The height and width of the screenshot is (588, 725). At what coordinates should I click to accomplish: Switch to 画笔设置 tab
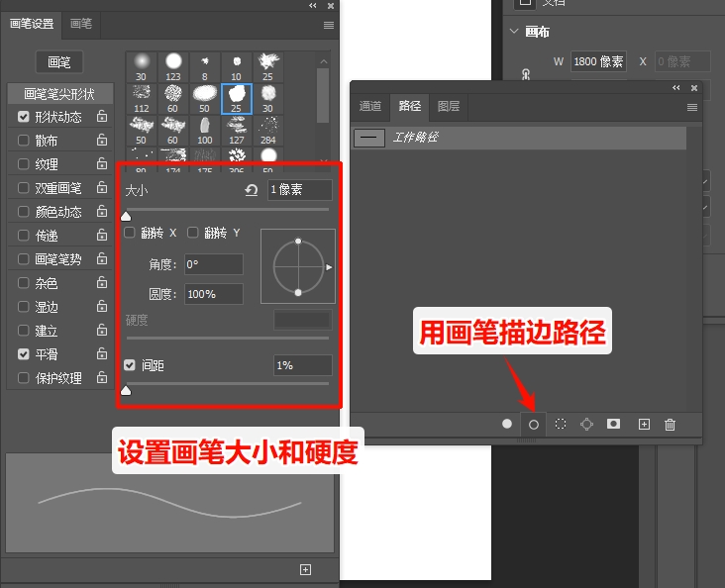[32, 24]
